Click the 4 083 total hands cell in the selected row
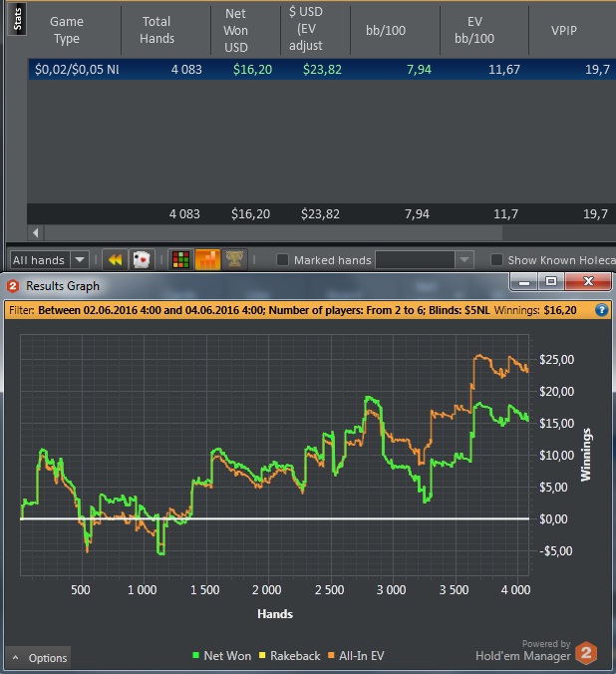The height and width of the screenshot is (674, 616). click(x=186, y=69)
